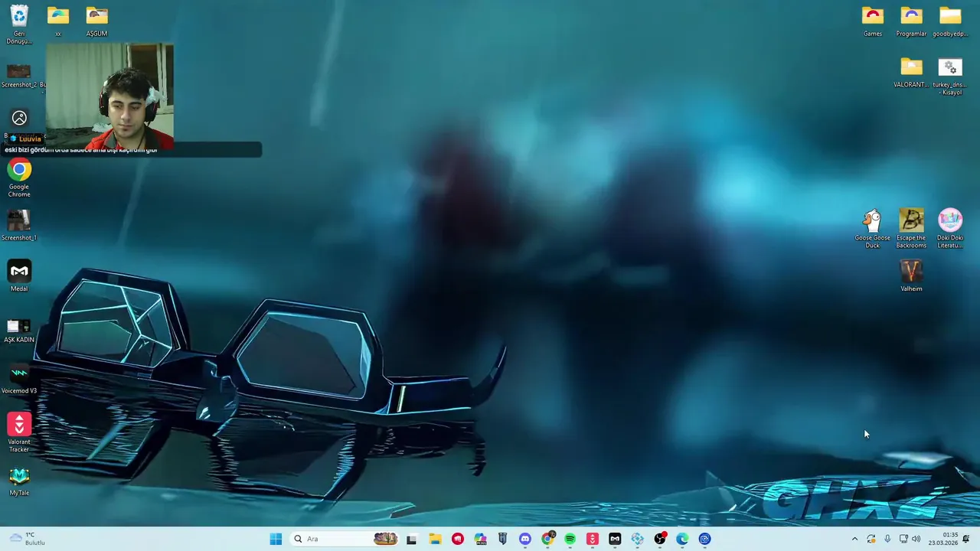980x551 pixels.
Task: Open the xx folder on desktop
Action: point(58,21)
